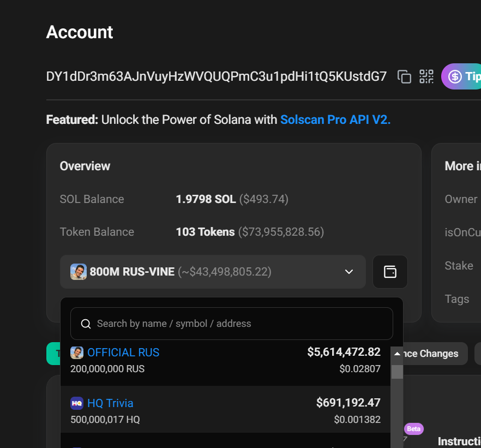Click the magnifier search icon
Screen dimensions: 481x448
click(86, 324)
